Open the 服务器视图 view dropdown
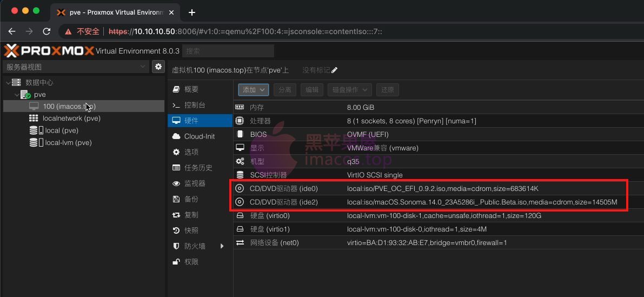644x297 pixels. pos(76,67)
